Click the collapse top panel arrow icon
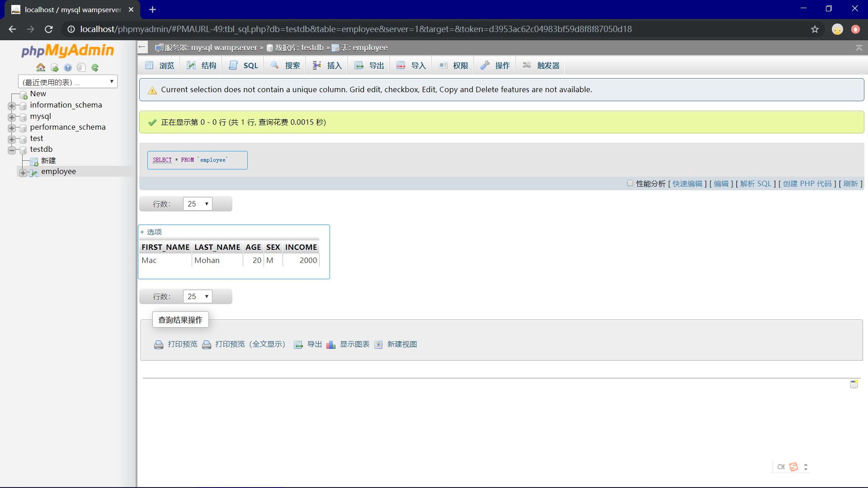Screen dimensions: 868x488 coord(859,48)
